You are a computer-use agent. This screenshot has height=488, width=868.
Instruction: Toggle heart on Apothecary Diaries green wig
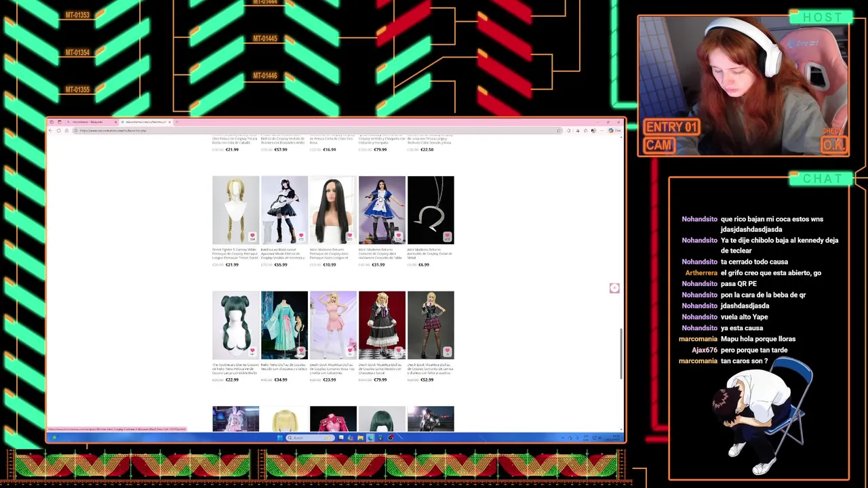pos(252,351)
